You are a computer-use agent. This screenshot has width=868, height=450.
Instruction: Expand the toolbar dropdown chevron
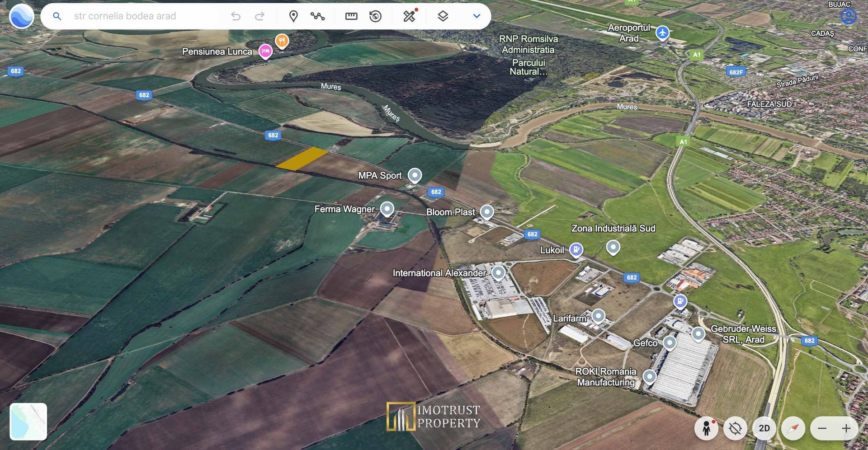coord(476,16)
